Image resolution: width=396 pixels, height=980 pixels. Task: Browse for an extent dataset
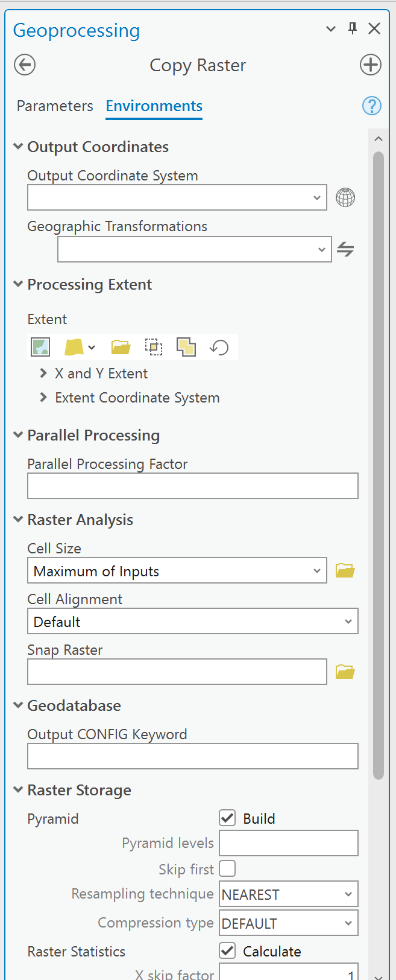pos(120,346)
